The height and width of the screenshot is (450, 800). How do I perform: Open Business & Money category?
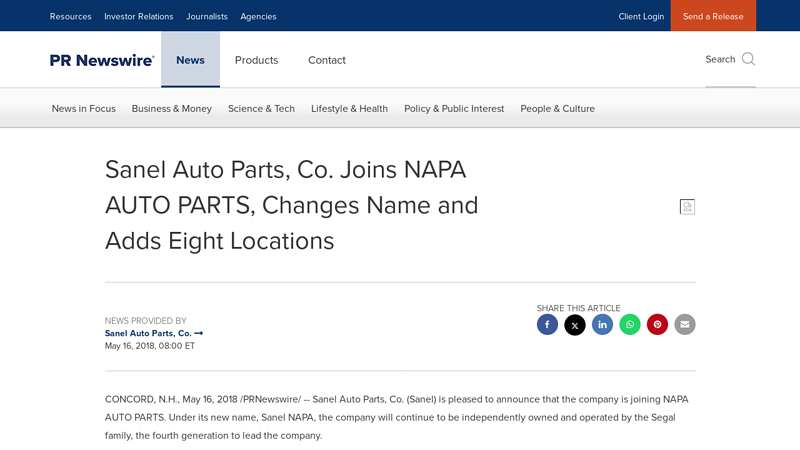[171, 109]
